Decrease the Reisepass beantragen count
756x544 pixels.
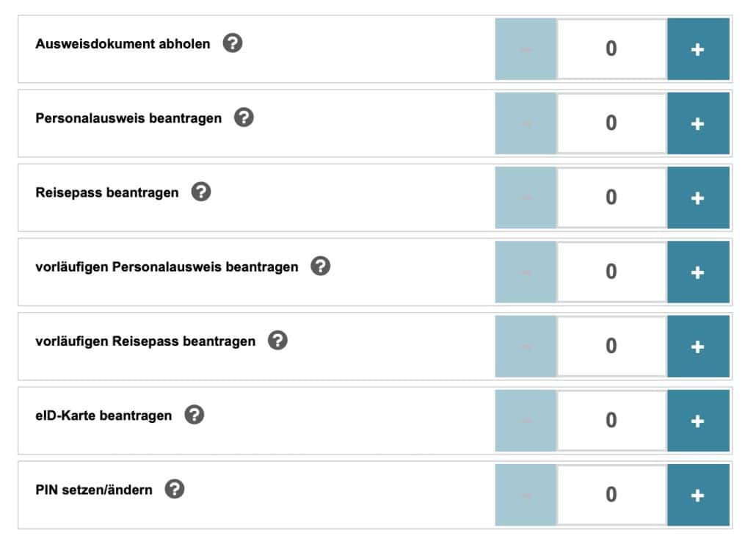[526, 197]
